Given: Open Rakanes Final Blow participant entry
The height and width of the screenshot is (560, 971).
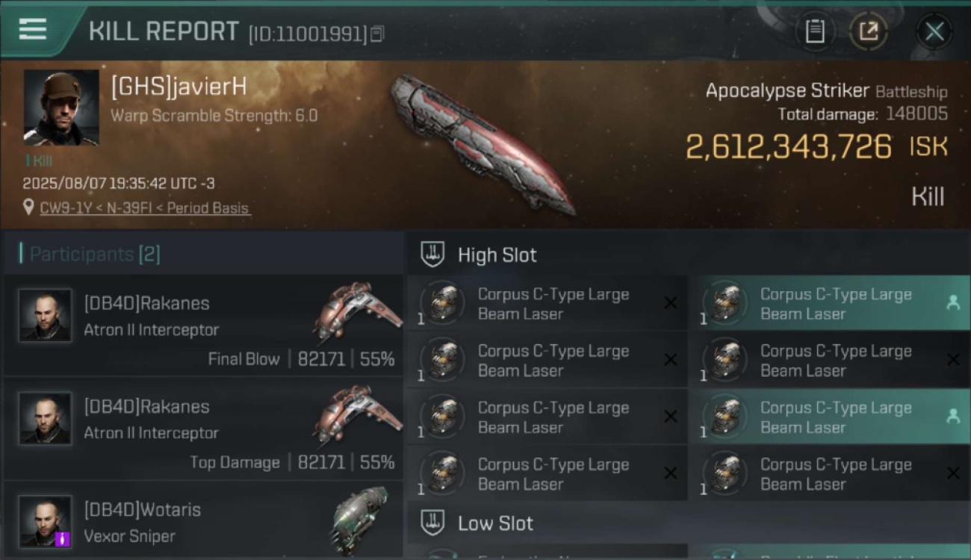Looking at the screenshot, I should (x=203, y=326).
